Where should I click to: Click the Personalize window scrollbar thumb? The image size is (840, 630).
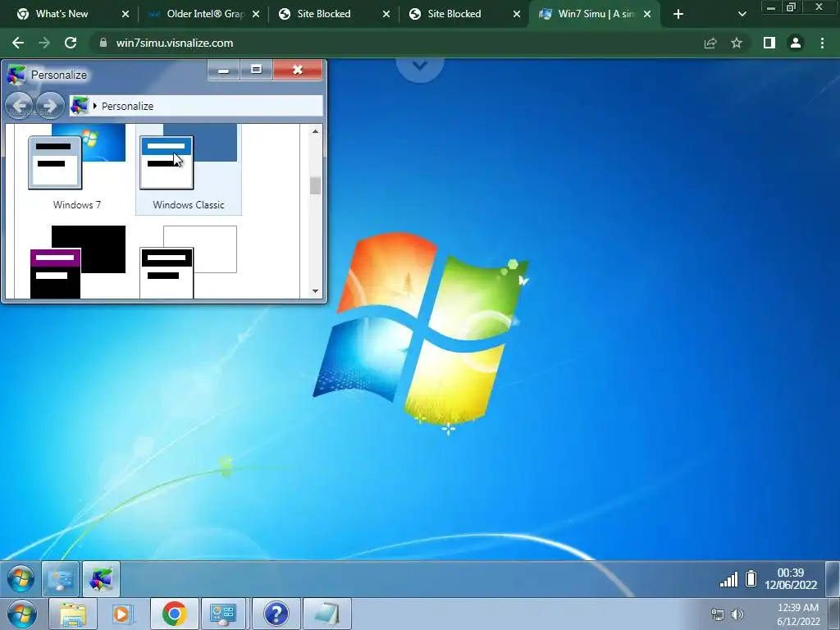coord(315,185)
